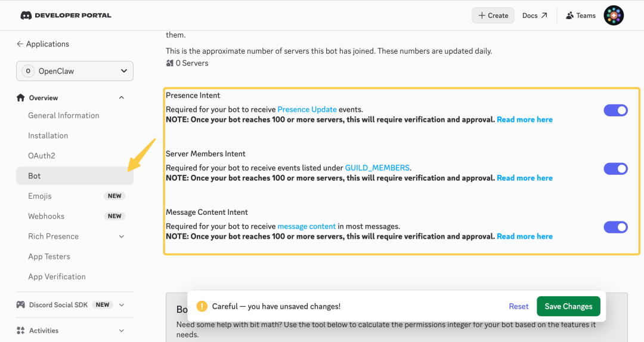Click the Overview home icon
This screenshot has width=644, height=342.
20,97
